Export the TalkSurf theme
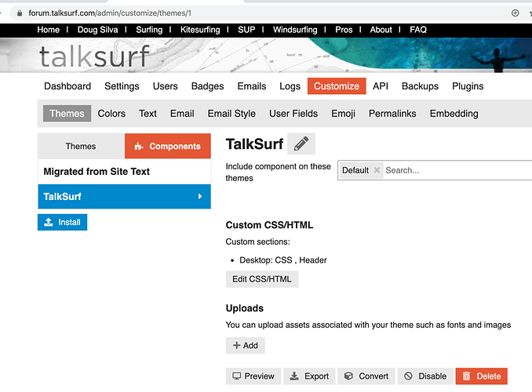 click(309, 376)
